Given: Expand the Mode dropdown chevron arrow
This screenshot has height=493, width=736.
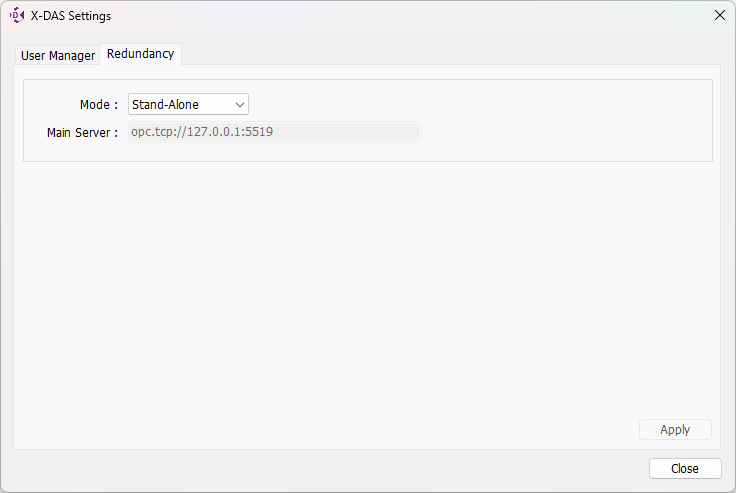Looking at the screenshot, I should coord(240,104).
